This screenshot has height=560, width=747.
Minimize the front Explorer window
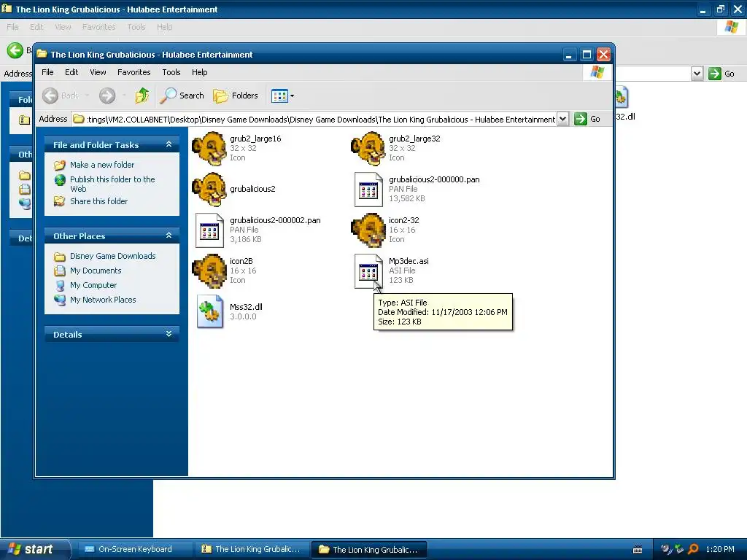[569, 55]
